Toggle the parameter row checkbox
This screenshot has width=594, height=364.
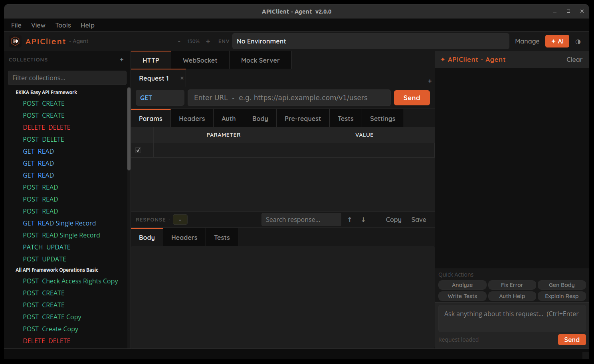[138, 150]
